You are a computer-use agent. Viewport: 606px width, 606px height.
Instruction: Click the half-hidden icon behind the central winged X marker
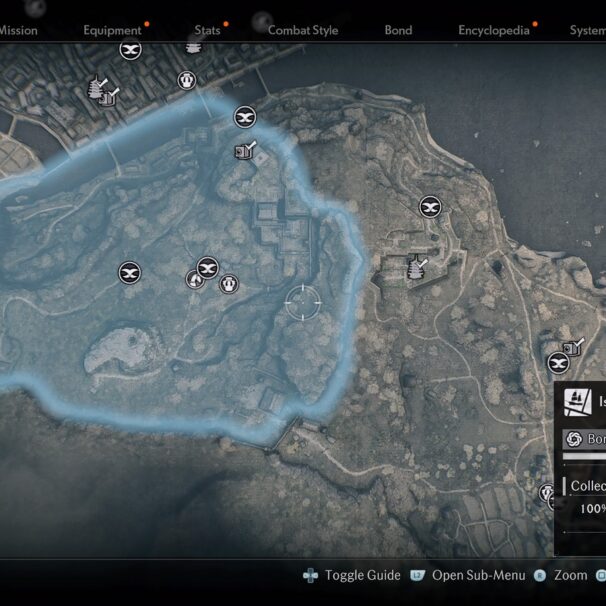[193, 280]
